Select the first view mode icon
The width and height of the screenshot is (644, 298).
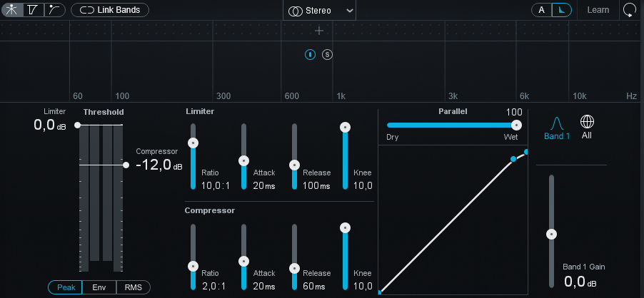[13, 10]
